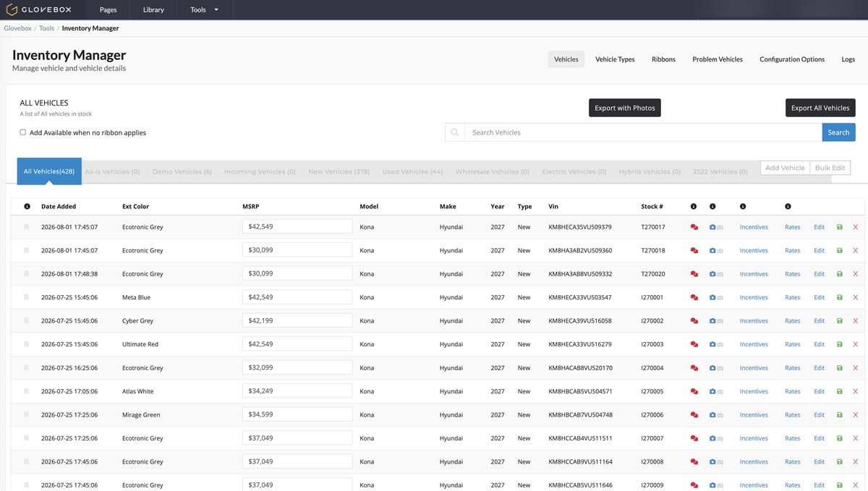Open the Problem Vehicles tab
The image size is (868, 491).
(x=718, y=59)
